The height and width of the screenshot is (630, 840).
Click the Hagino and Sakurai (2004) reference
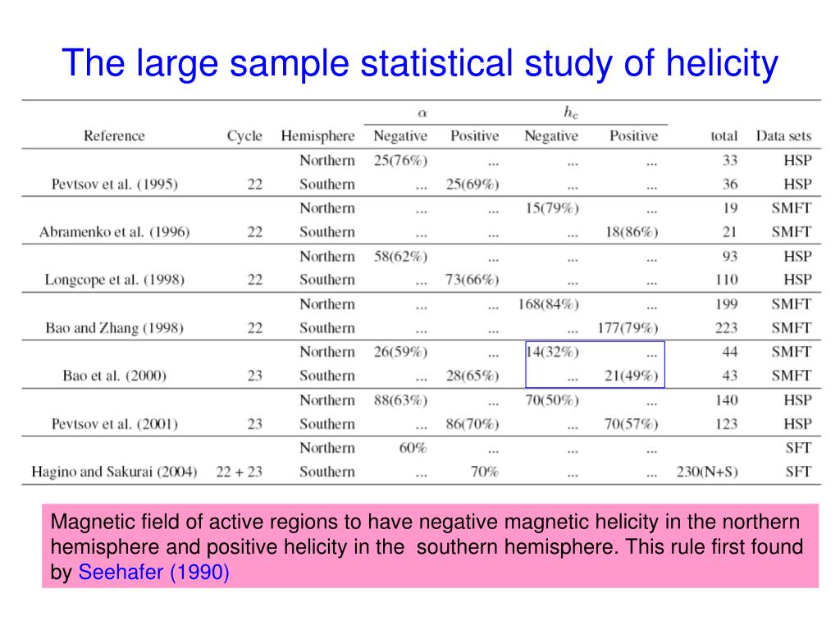coord(115,472)
